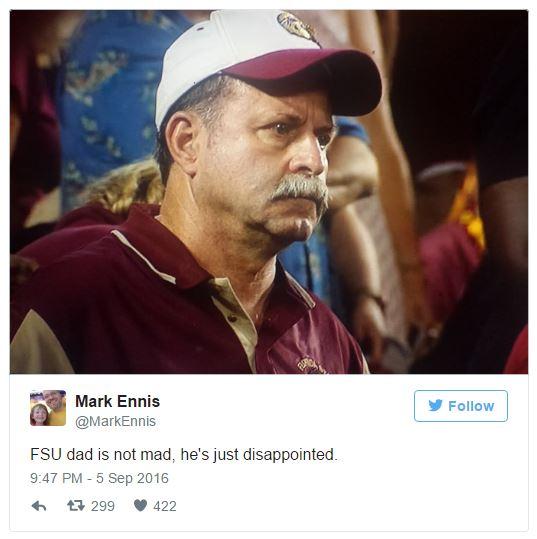Like the tweet with the heart icon

point(140,506)
